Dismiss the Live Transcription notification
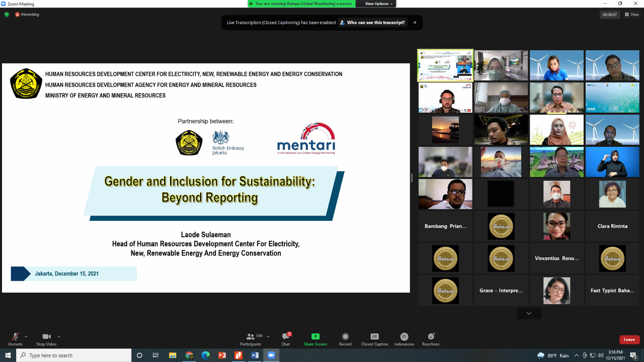 tap(415, 23)
